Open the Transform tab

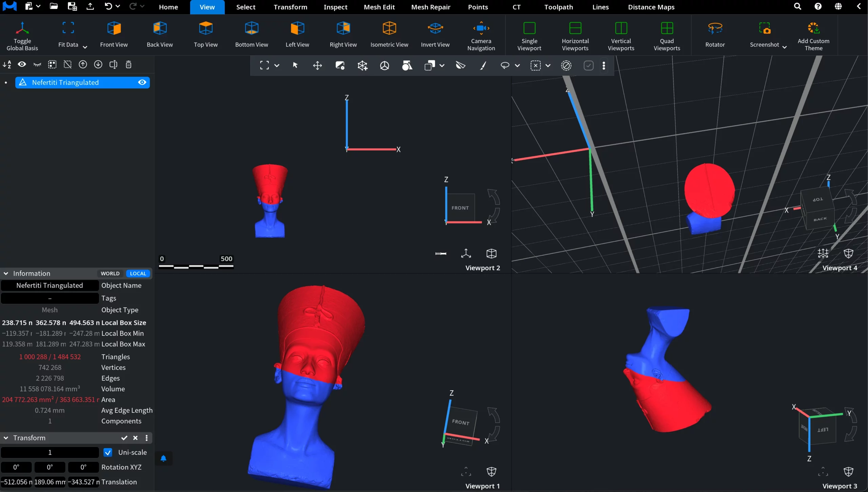[x=290, y=7]
